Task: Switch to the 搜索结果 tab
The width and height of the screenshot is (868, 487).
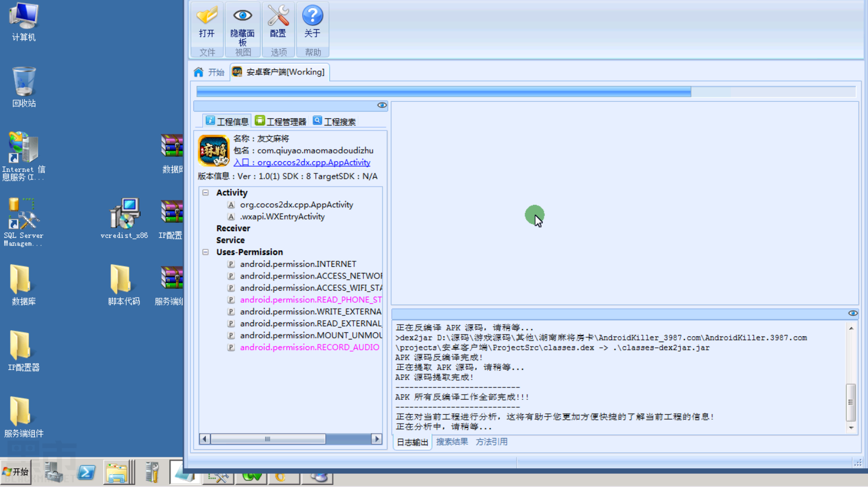Action: [x=452, y=442]
